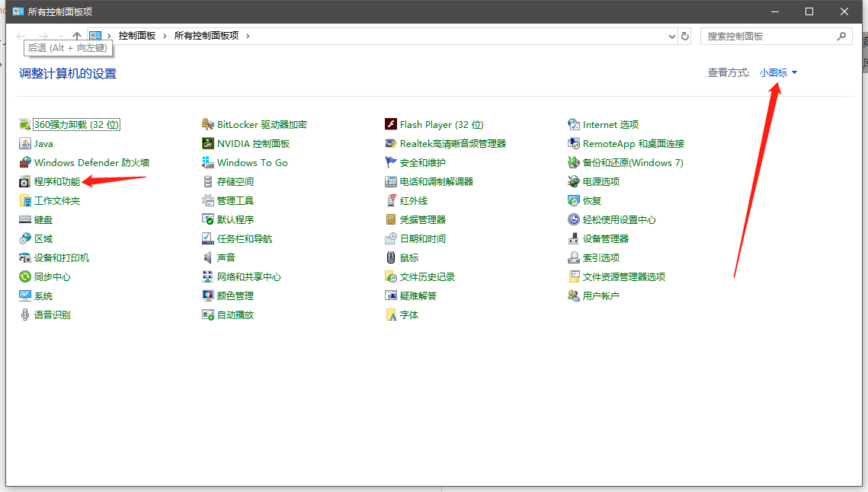The width and height of the screenshot is (868, 492).
Task: Open the 颜色管理 link
Action: pos(235,296)
